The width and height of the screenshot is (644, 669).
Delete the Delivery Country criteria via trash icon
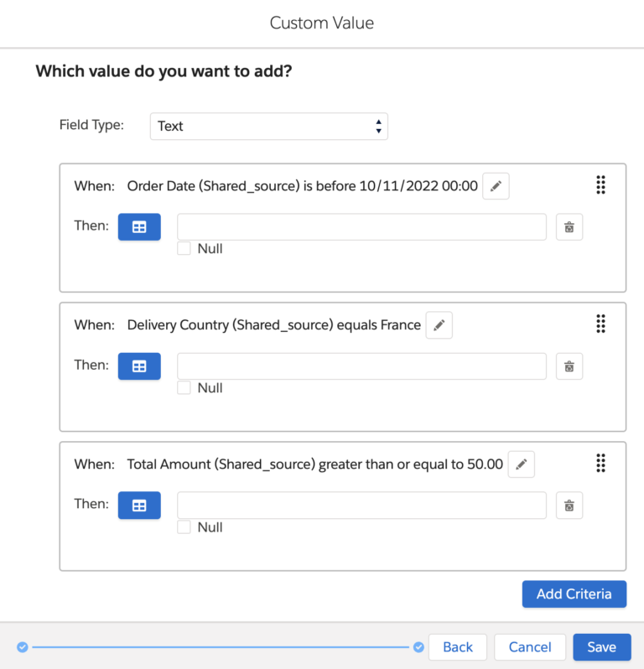click(x=569, y=366)
